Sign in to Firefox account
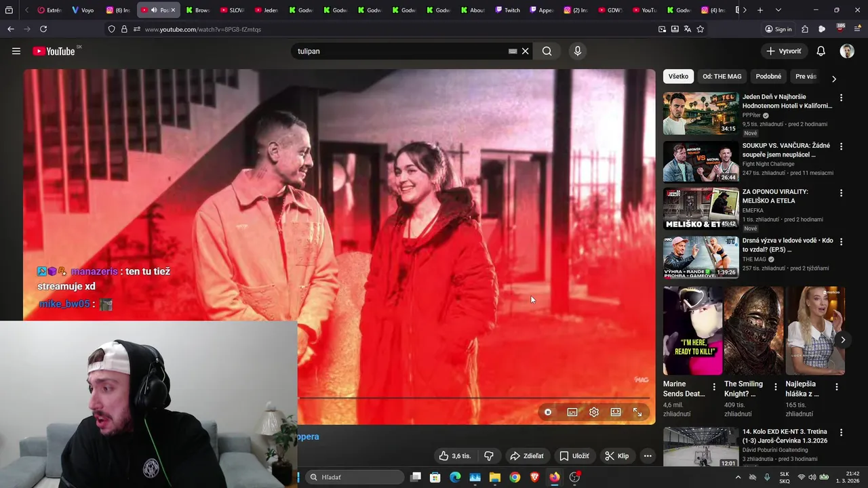Viewport: 868px width, 488px height. click(x=778, y=29)
